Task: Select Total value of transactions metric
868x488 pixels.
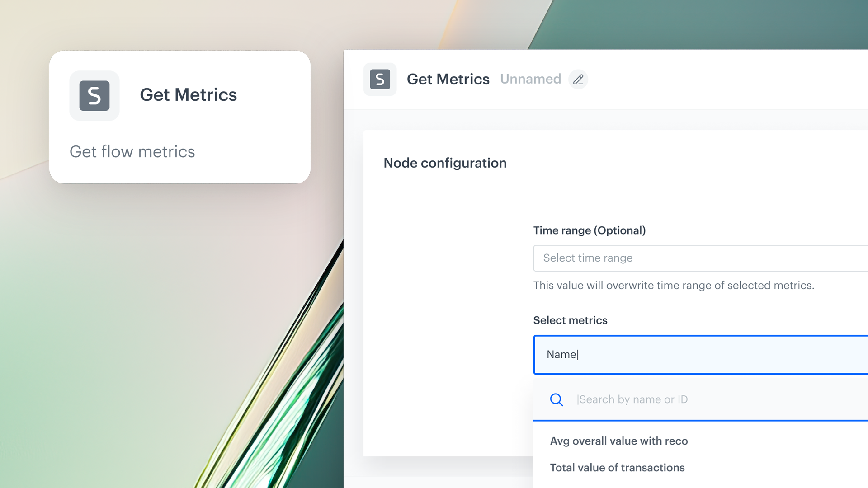Action: [617, 468]
